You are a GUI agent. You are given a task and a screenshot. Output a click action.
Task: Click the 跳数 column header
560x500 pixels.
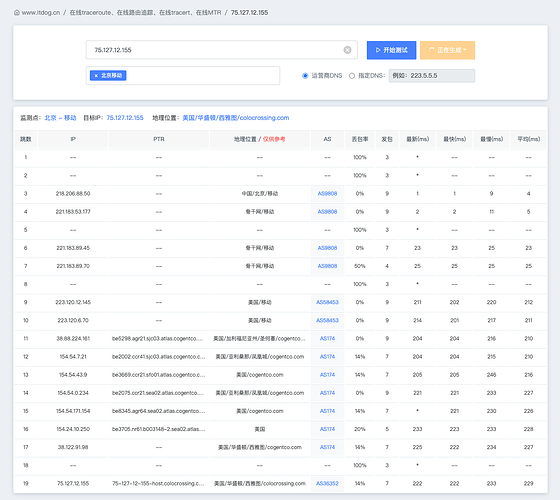pyautogui.click(x=26, y=139)
